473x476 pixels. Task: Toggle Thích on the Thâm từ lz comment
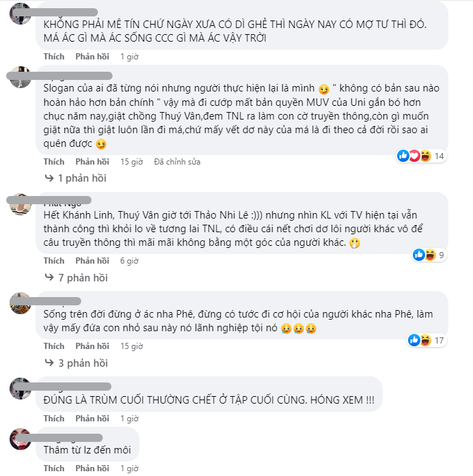(54, 468)
